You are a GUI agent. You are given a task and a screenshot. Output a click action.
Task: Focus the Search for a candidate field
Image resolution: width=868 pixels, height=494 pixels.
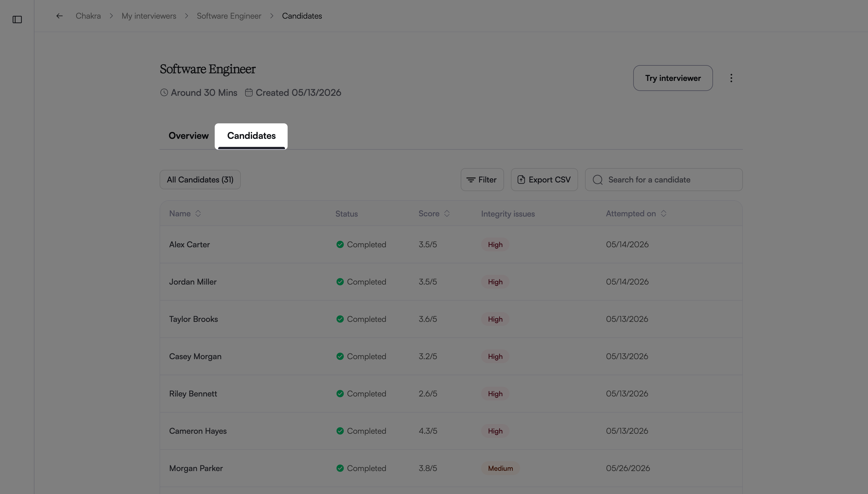(664, 180)
